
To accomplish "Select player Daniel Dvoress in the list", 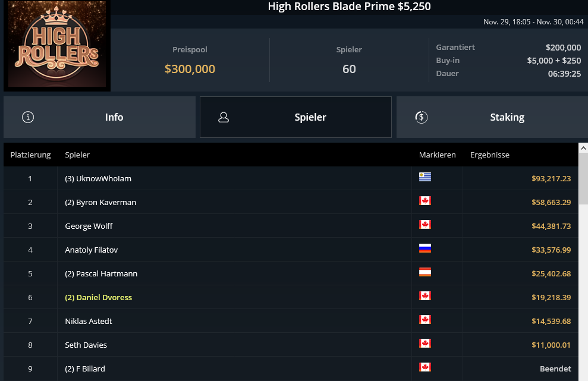I will click(99, 297).
